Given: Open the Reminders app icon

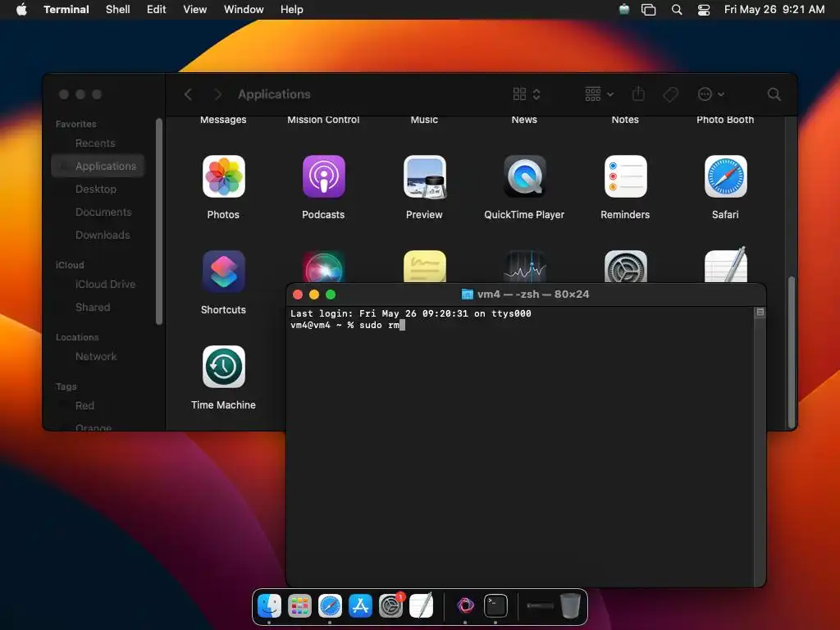Looking at the screenshot, I should [625, 176].
